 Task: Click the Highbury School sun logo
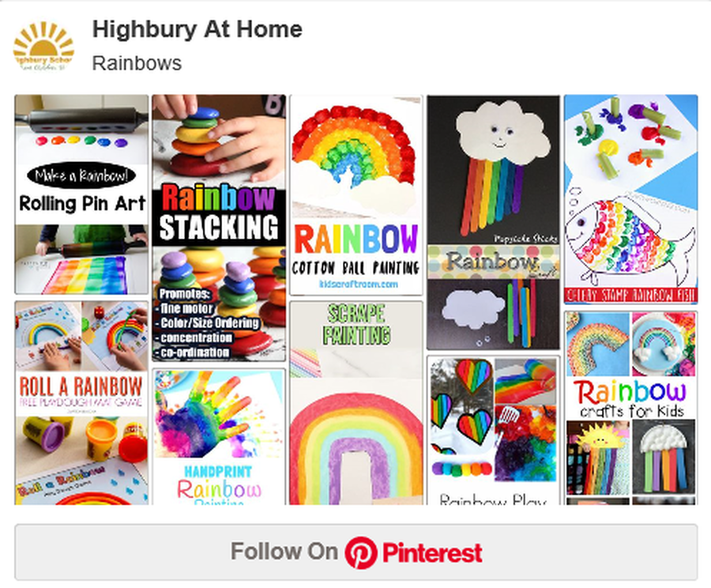[43, 47]
